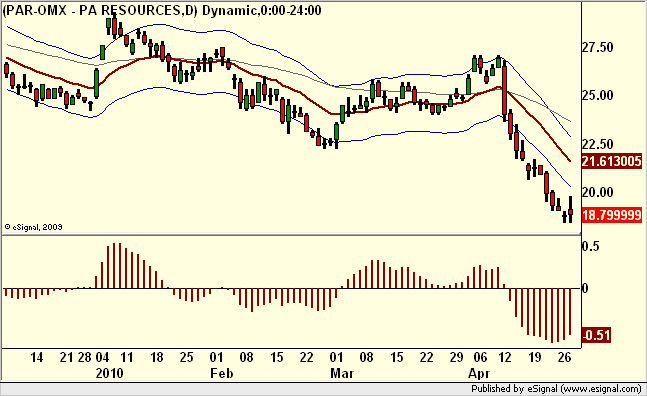Select the 18.799999 last price label

tap(612, 215)
